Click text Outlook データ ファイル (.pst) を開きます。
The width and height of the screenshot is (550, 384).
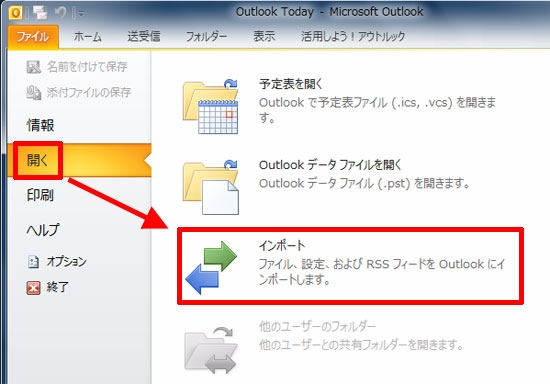tap(364, 183)
